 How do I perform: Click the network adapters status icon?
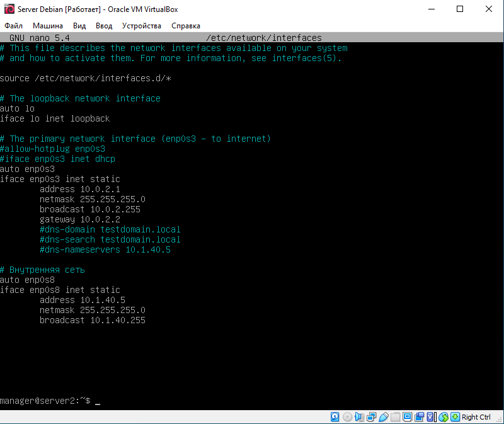click(x=371, y=417)
